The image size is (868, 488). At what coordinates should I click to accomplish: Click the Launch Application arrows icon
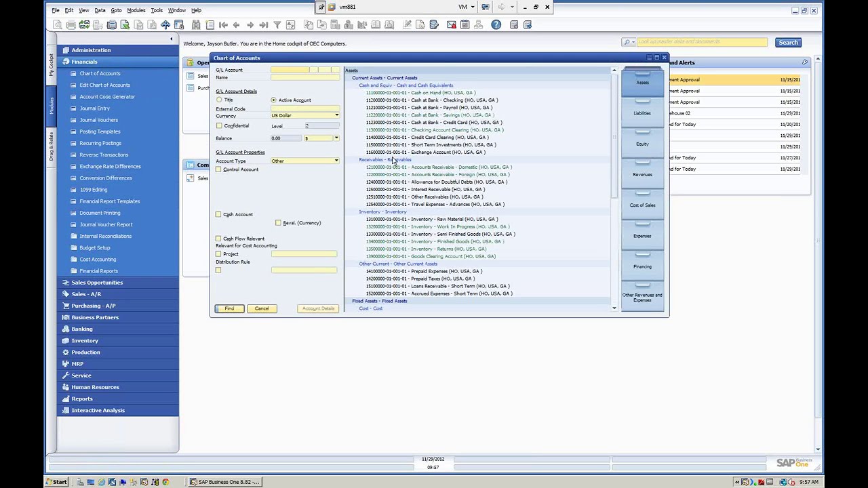tap(165, 25)
